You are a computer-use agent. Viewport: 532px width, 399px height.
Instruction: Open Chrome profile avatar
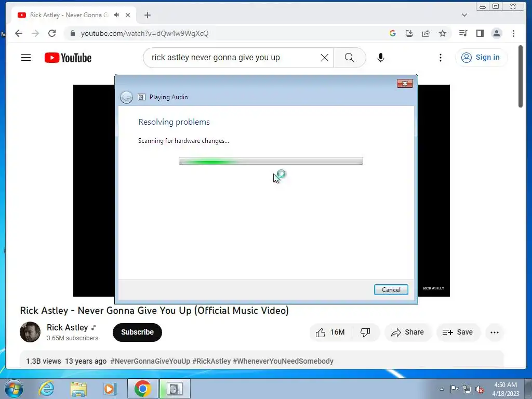click(497, 33)
